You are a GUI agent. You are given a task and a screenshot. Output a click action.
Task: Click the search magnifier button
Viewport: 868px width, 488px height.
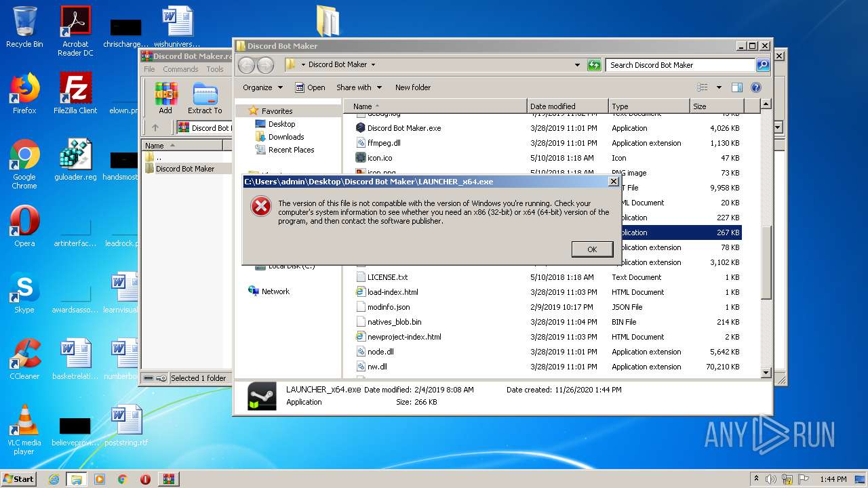pos(763,65)
